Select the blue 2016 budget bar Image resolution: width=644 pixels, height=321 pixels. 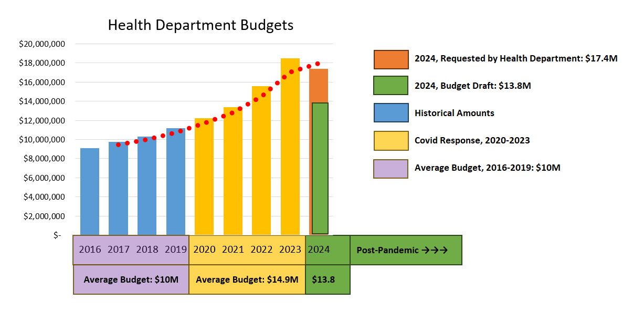coord(90,192)
